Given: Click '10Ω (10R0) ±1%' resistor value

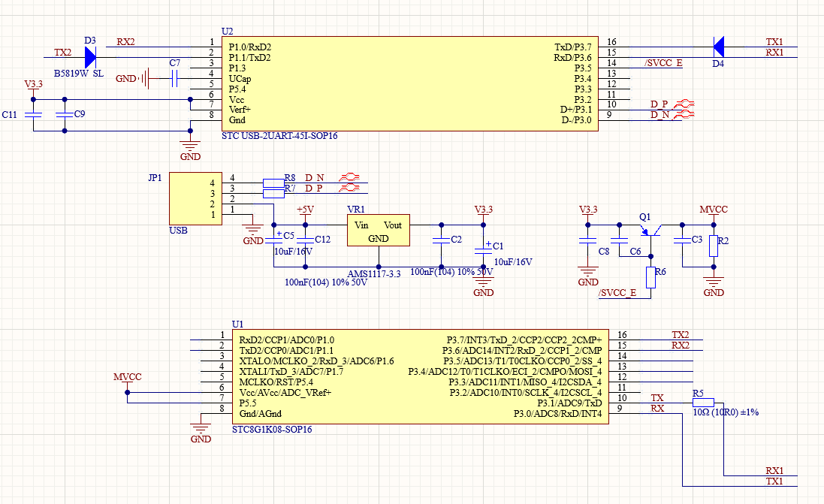Looking at the screenshot, I should 726,412.
